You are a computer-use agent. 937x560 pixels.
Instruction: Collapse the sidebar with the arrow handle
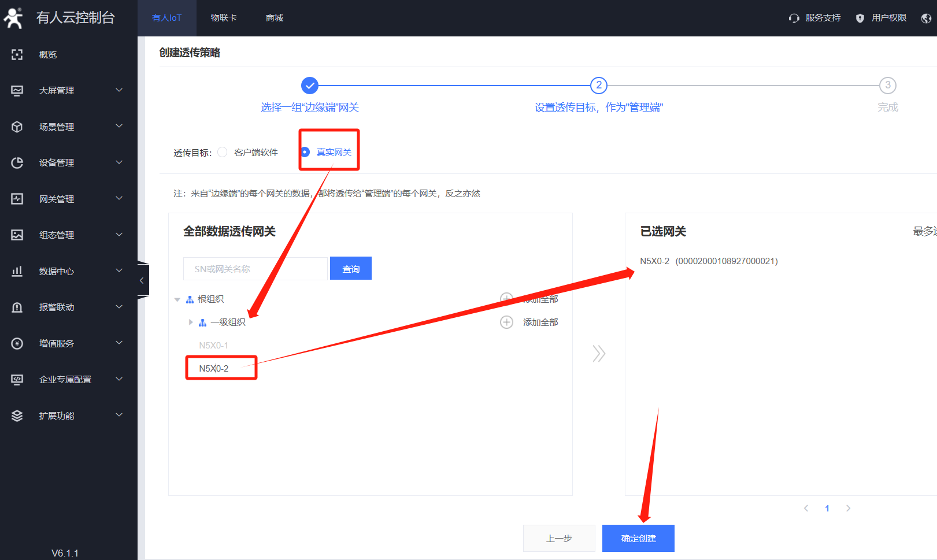click(142, 280)
